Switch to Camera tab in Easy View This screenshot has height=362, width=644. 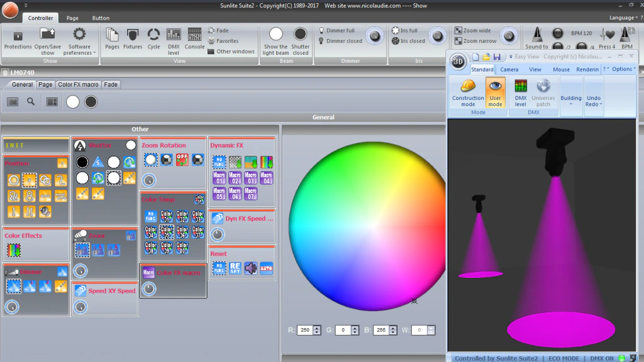pos(509,69)
